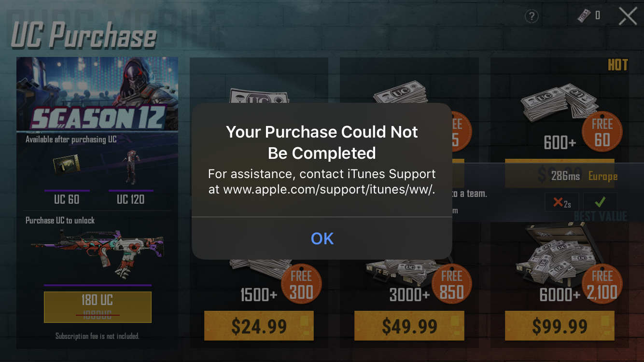Decline the invite with red X
Screen dimensions: 644x362
562,202
